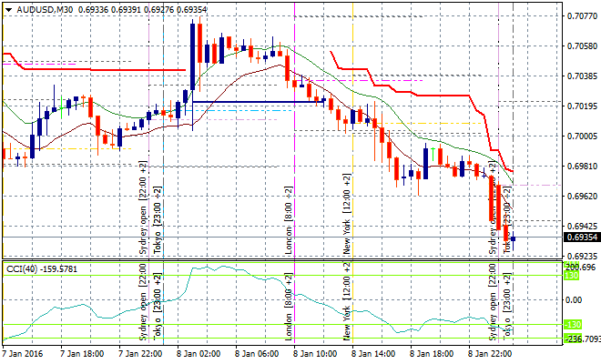Click the 8 Jan 22:00 time axis label
This screenshot has height=364, width=601.
492,353
